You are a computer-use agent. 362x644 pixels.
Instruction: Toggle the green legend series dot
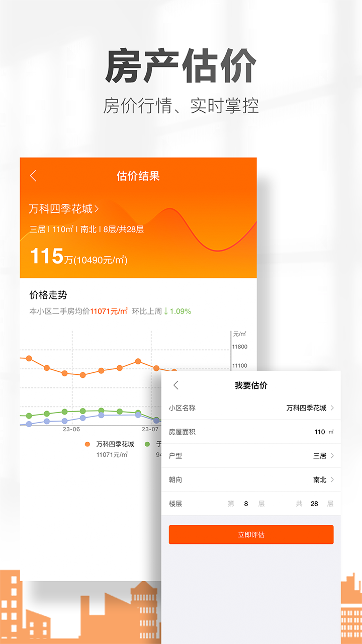point(147,444)
